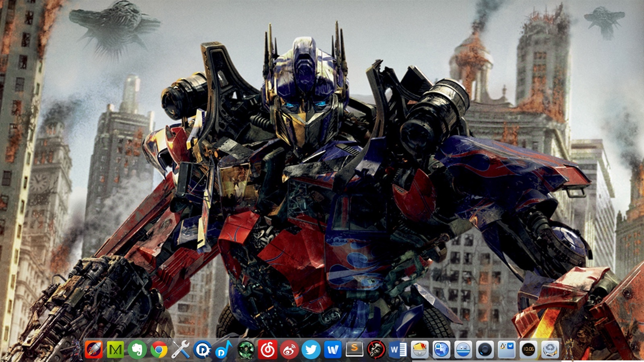Image resolution: width=644 pixels, height=362 pixels.
Task: Open the Twitter bird icon
Action: click(x=311, y=350)
